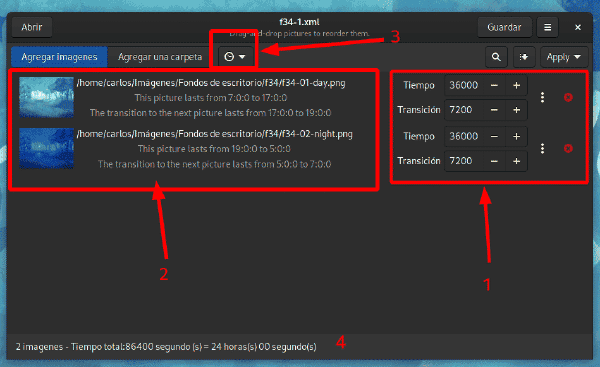Increase the day picture Tiempo
The image size is (600, 367).
coord(517,85)
